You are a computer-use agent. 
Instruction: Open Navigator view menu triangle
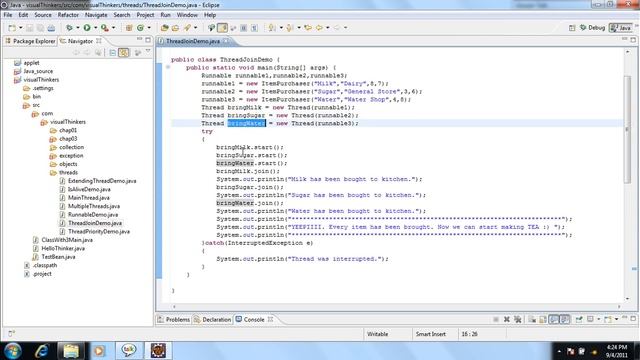tap(148, 52)
